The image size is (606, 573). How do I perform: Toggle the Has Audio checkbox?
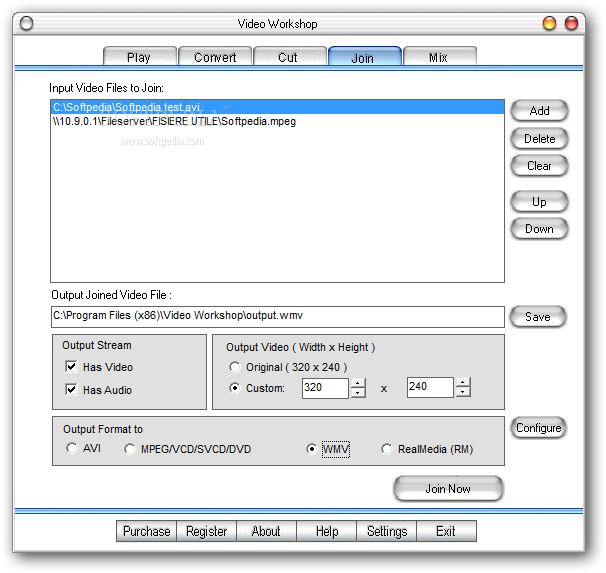click(x=71, y=389)
